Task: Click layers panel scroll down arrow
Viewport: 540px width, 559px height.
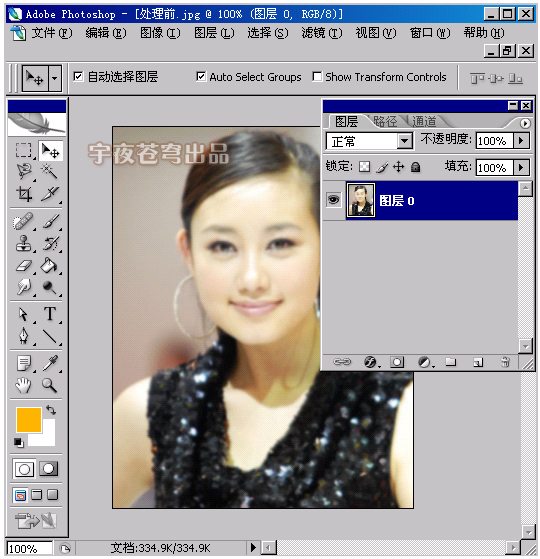Action: point(526,346)
